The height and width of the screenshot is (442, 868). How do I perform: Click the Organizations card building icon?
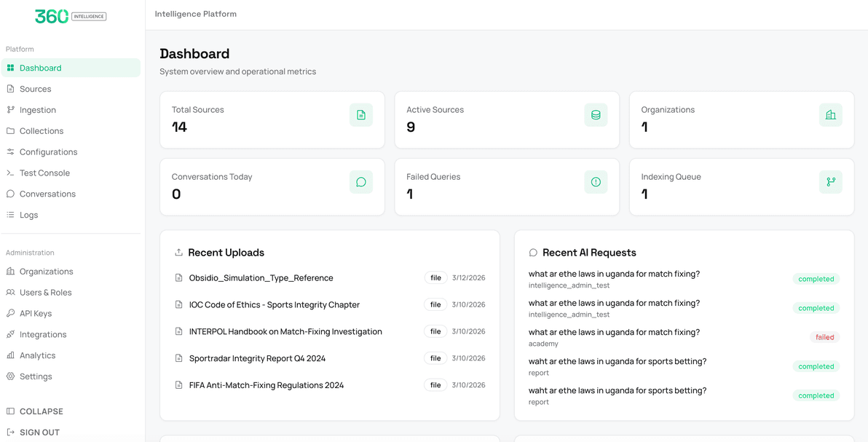point(830,115)
